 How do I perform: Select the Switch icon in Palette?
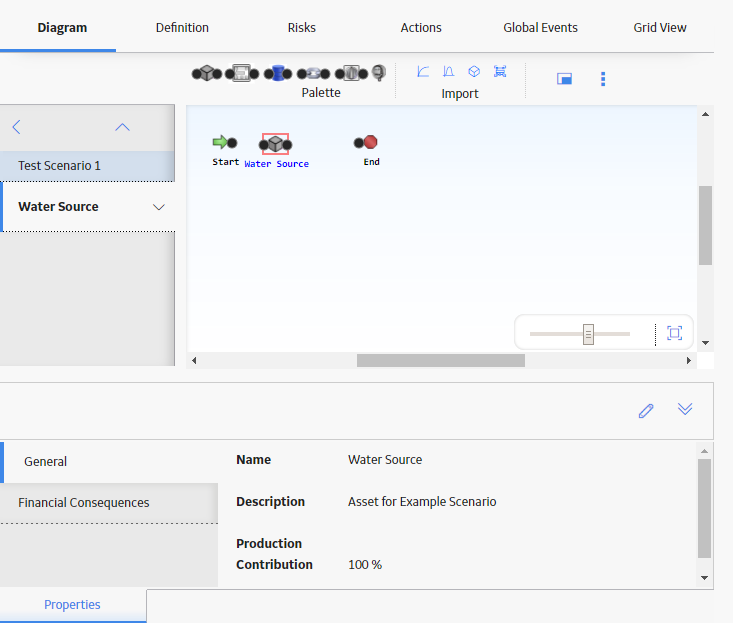coord(352,73)
